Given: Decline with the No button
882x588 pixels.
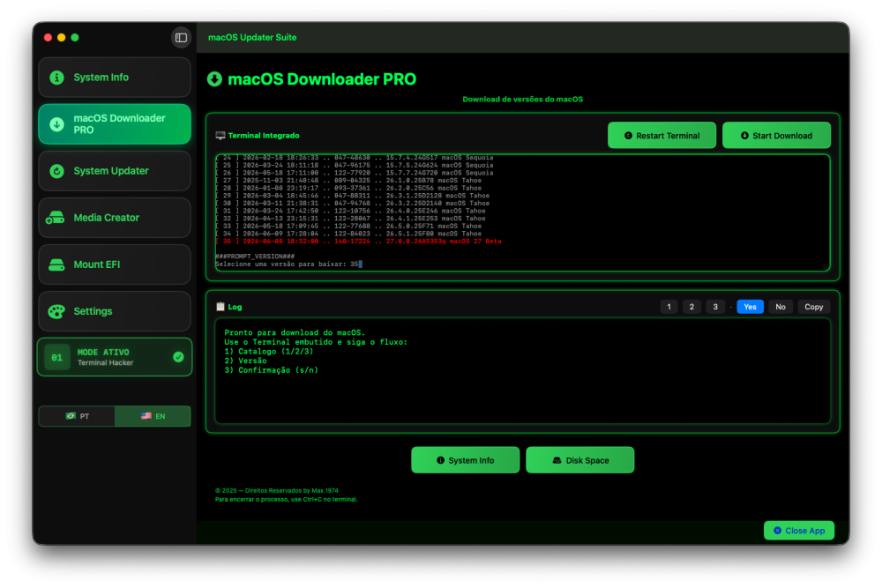Looking at the screenshot, I should 781,307.
